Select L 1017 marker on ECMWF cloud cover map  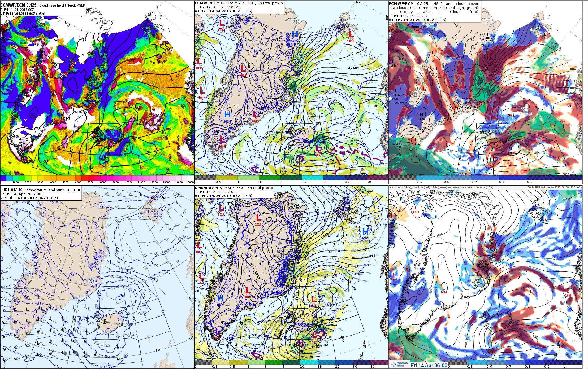point(437,71)
